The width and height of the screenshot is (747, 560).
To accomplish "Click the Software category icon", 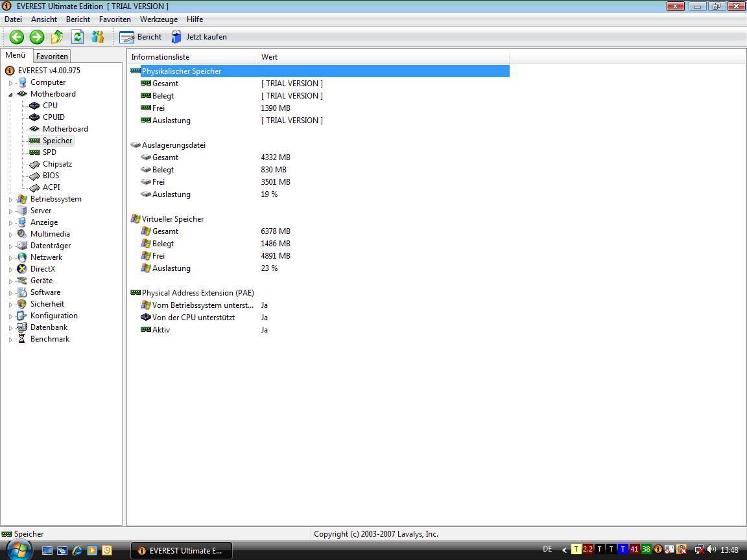I will 22,292.
